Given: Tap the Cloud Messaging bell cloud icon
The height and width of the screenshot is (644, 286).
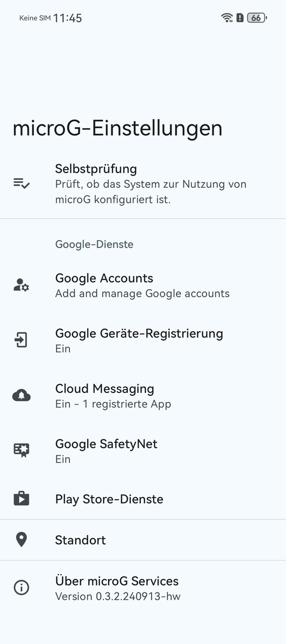Looking at the screenshot, I should pos(22,396).
